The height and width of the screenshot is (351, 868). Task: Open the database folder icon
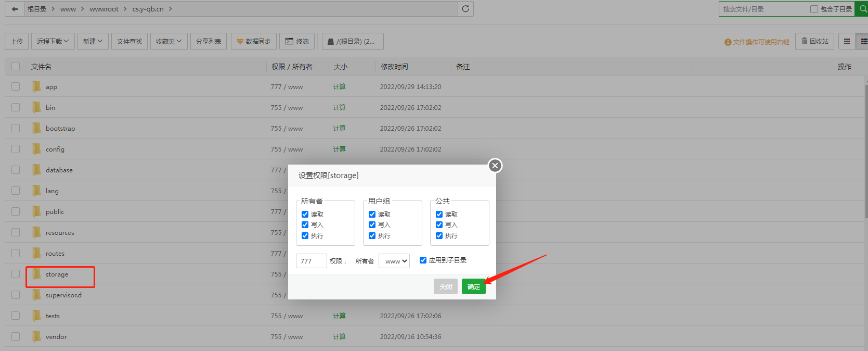pyautogui.click(x=36, y=170)
